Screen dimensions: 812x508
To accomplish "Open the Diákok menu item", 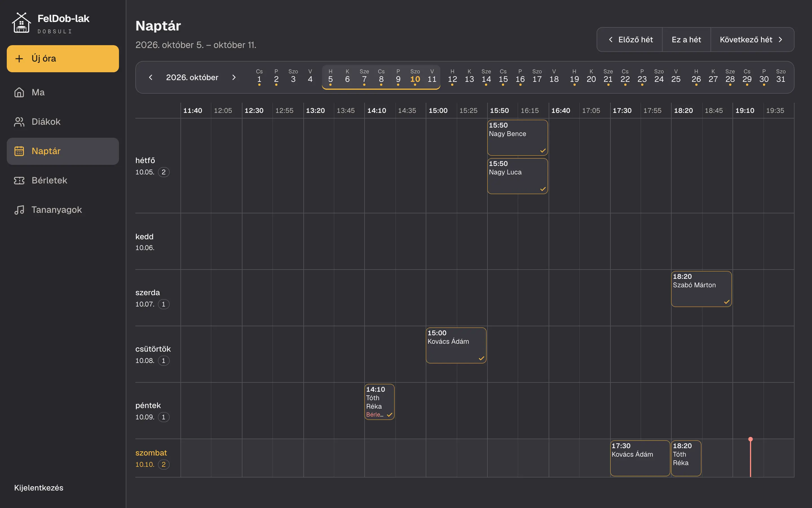I will (63, 122).
